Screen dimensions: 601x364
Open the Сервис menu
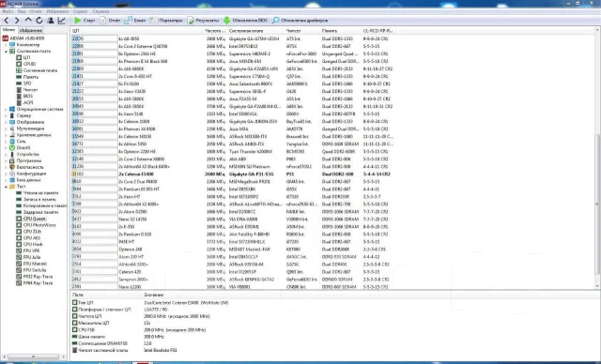[x=80, y=11]
